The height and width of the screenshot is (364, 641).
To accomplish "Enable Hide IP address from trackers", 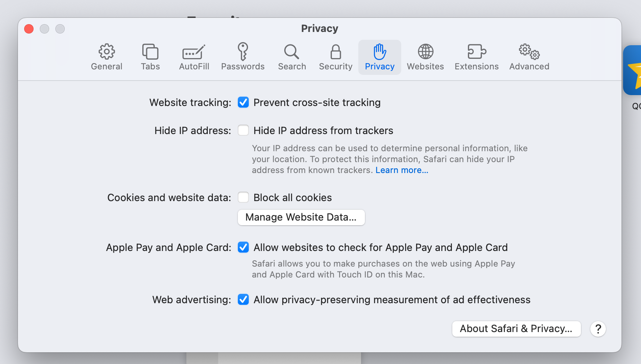I will click(x=243, y=131).
